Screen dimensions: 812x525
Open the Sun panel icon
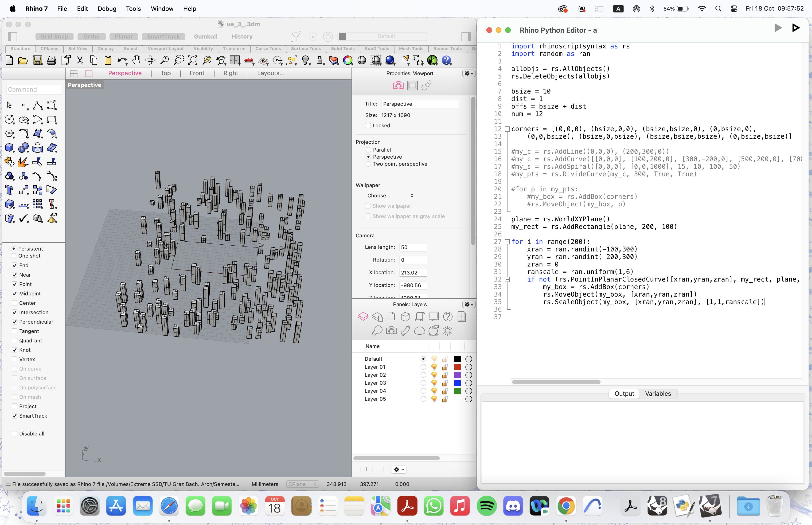pos(448,331)
